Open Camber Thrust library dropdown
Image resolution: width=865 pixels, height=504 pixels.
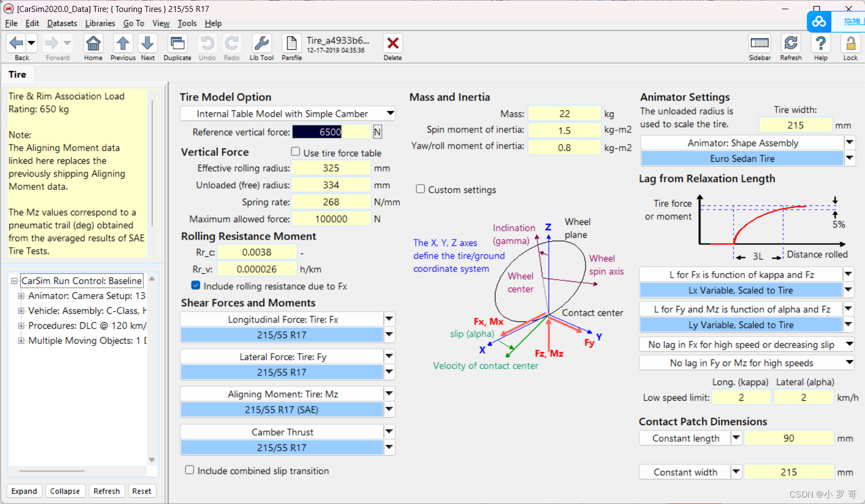[x=389, y=432]
